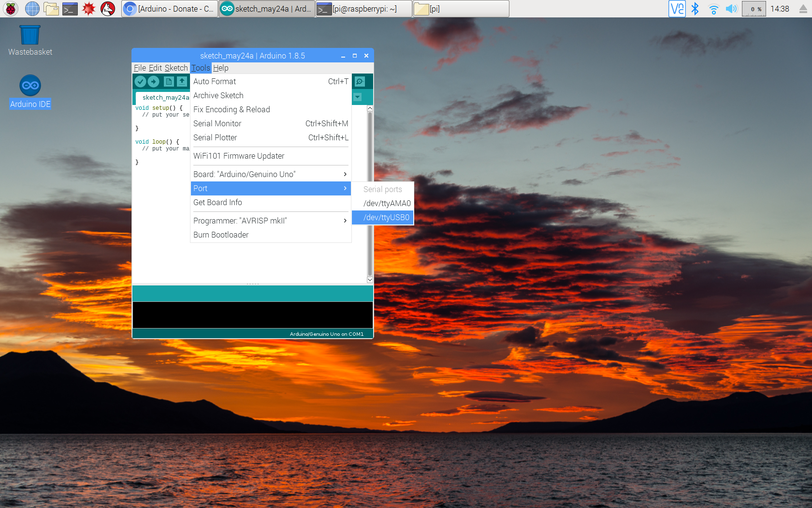Launch the web browser globe icon

[x=32, y=9]
